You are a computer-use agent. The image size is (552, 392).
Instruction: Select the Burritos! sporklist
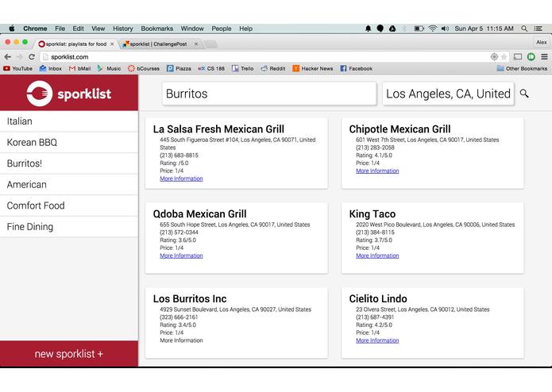point(69,163)
